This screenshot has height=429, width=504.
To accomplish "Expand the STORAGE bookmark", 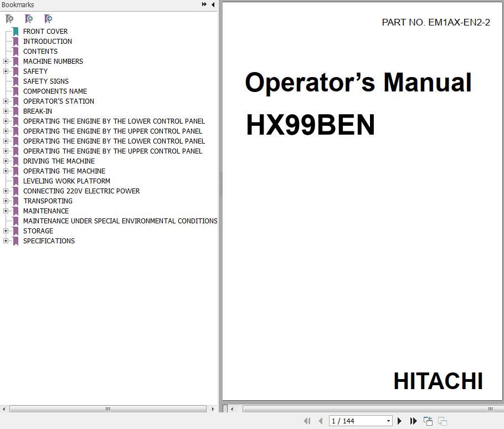I will (x=6, y=231).
